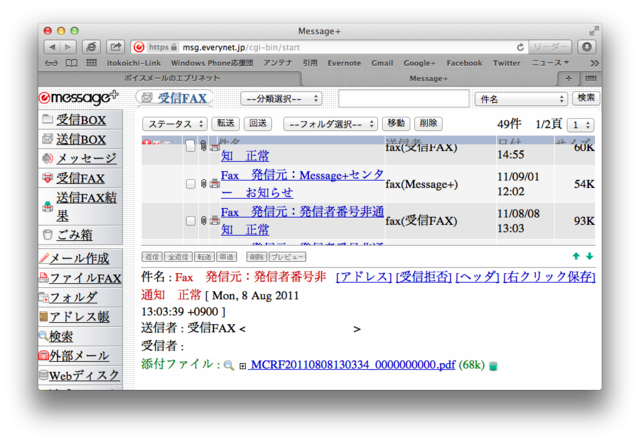
Task: Tick the checkbox for the 11/08/08 fax
Action: (x=191, y=221)
